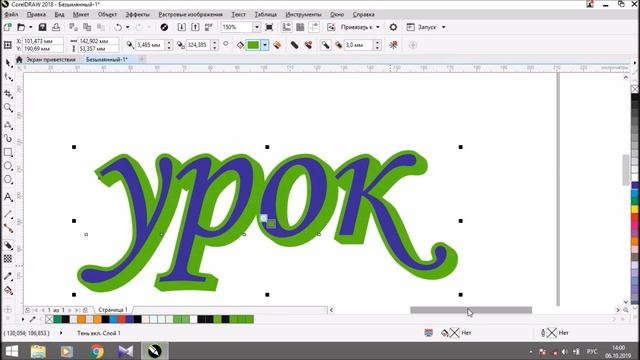
Task: Open the Текст menu
Action: click(x=239, y=14)
